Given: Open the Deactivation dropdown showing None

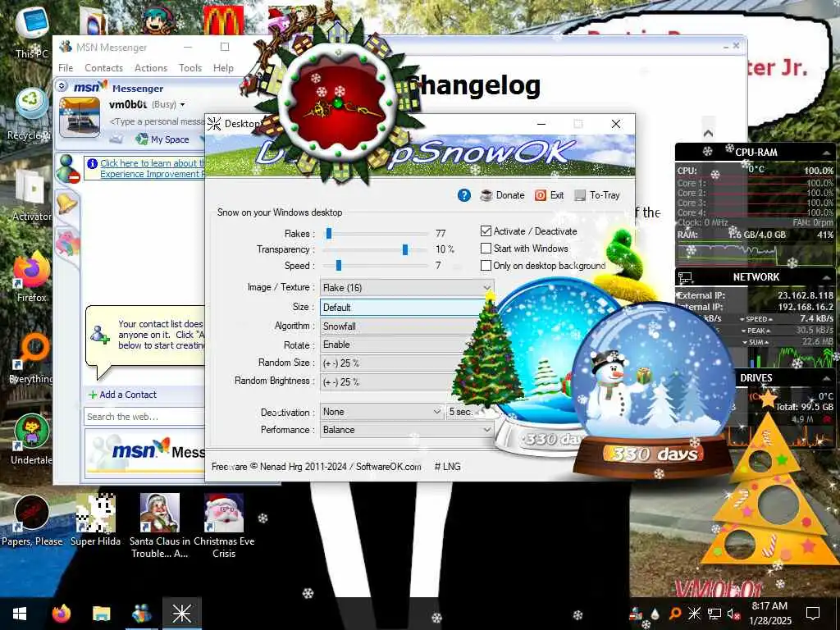Looking at the screenshot, I should pyautogui.click(x=382, y=412).
